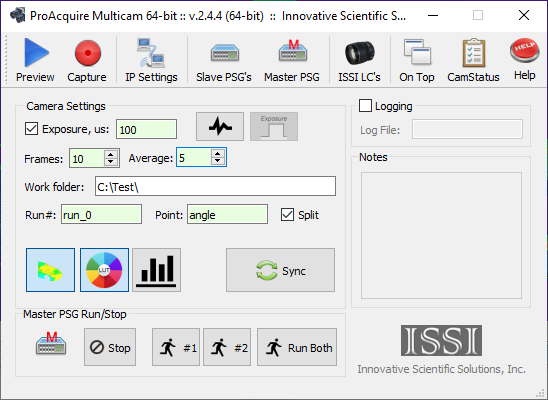This screenshot has height=400, width=548.
Task: Toggle the 3D colored model view button
Action: tap(50, 270)
